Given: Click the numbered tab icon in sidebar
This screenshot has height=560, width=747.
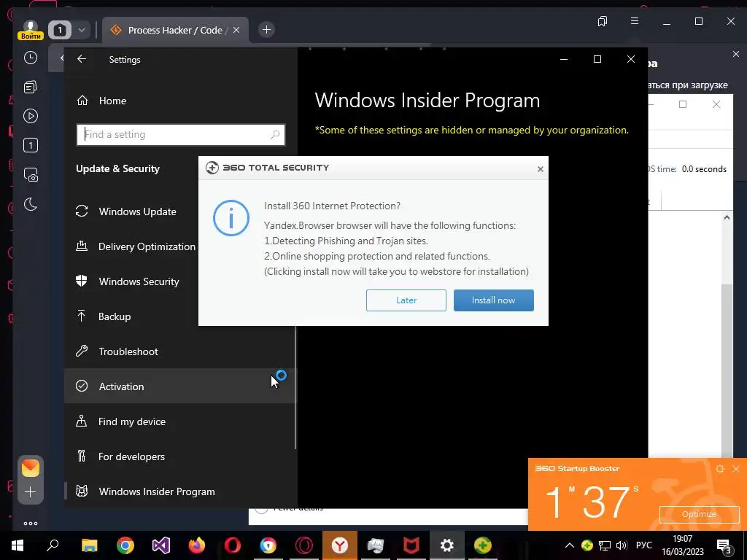Looking at the screenshot, I should click(x=31, y=145).
